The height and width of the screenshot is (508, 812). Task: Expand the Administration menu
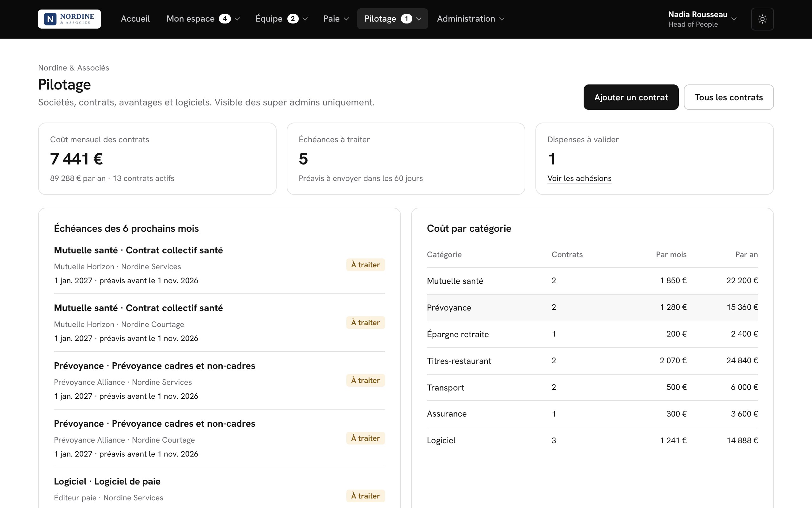(470, 19)
